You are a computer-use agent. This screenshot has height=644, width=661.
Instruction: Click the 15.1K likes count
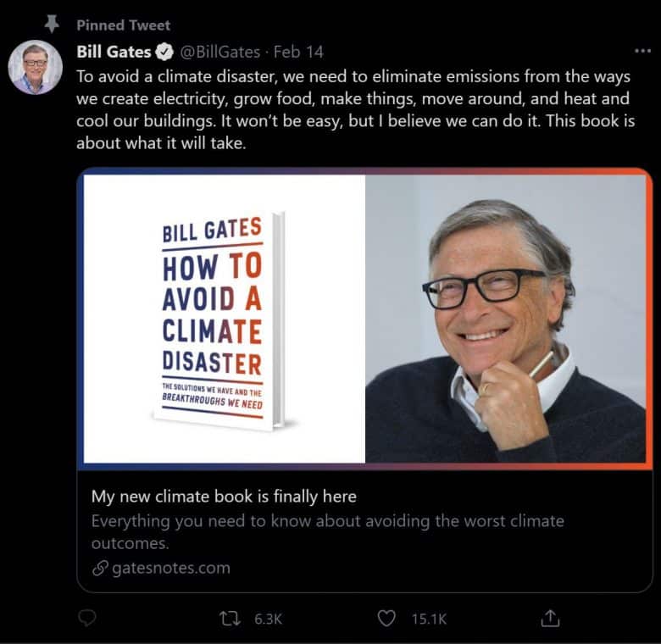[429, 619]
